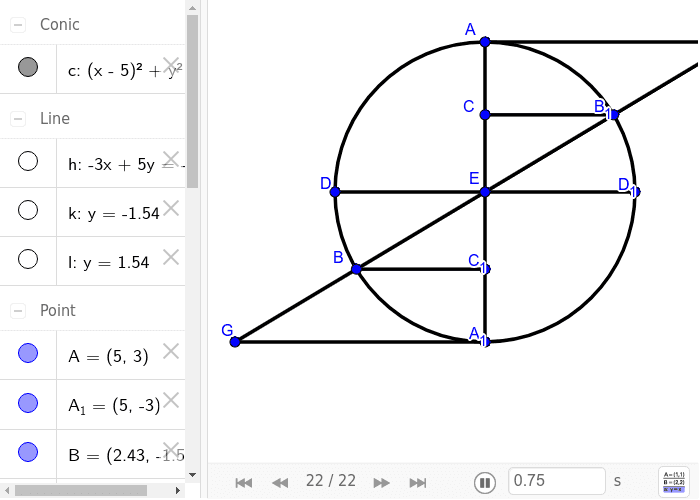Image resolution: width=700 pixels, height=500 pixels.
Task: Click point B₁ on the circle
Action: (x=614, y=115)
